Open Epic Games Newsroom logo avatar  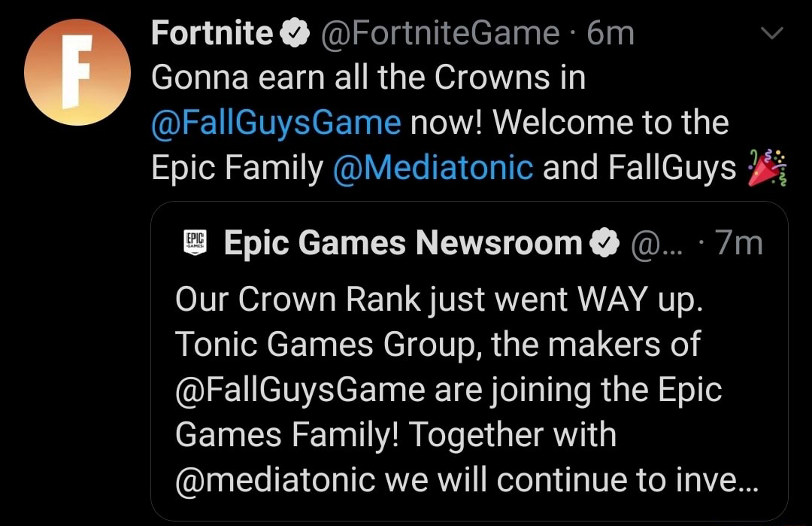pyautogui.click(x=195, y=244)
